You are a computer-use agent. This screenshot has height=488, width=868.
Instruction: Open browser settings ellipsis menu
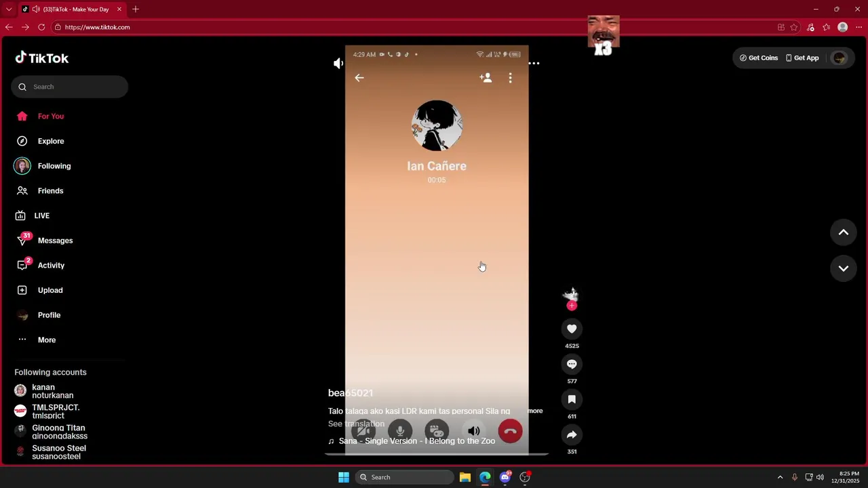coord(859,27)
